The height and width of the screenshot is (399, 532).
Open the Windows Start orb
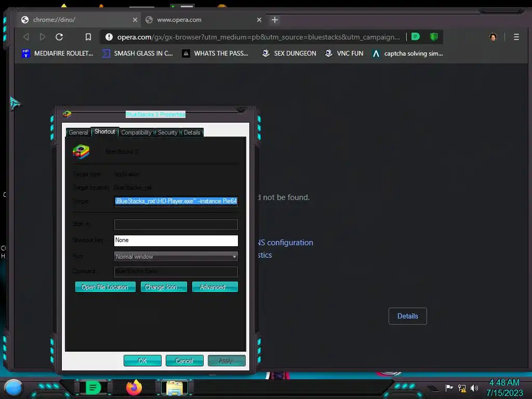[14, 388]
